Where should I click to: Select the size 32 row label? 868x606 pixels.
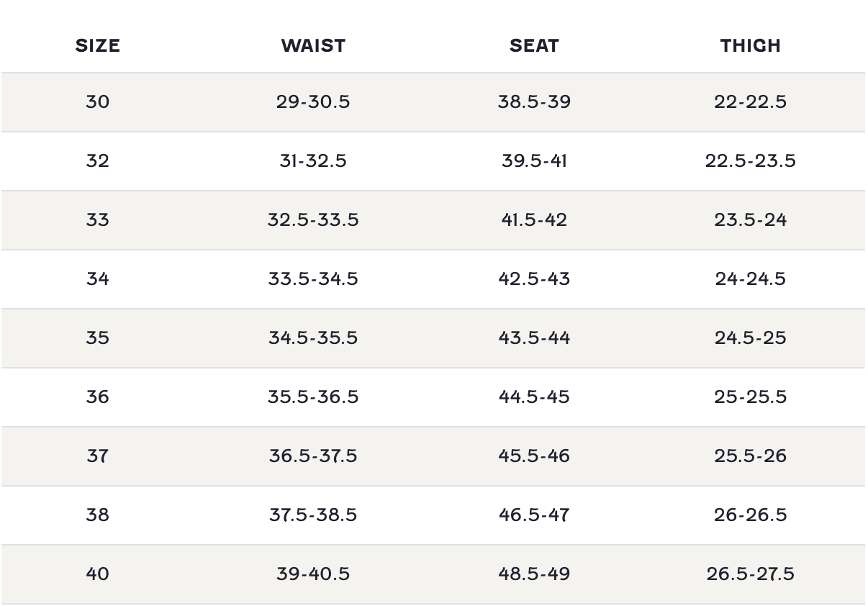pos(97,160)
